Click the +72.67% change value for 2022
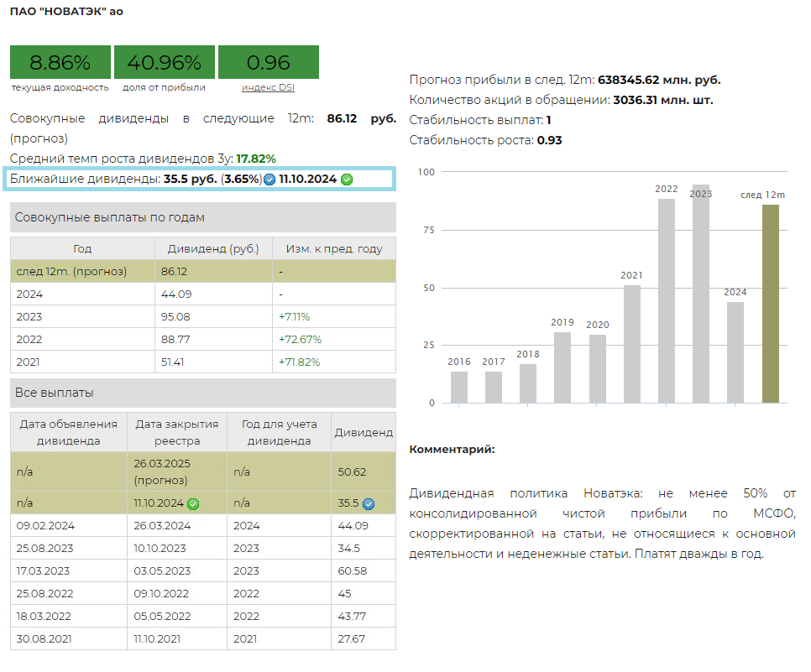Viewport: 811px width, 672px height. pos(300,340)
